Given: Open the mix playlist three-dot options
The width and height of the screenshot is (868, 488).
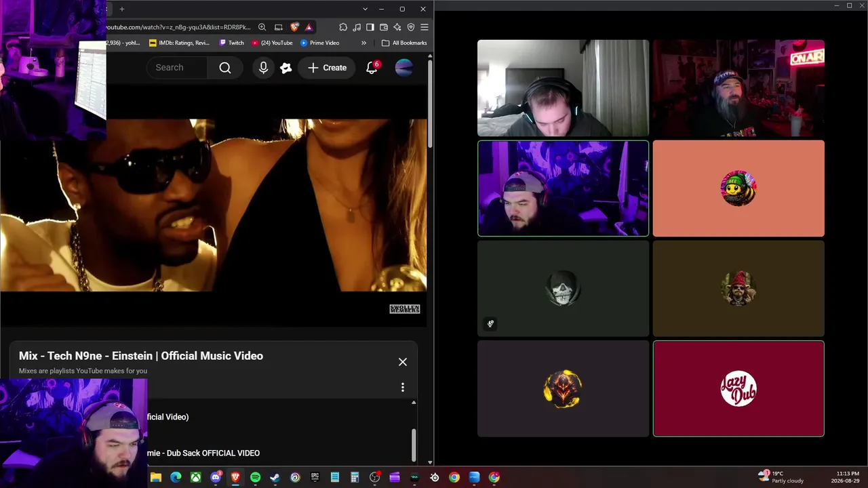Looking at the screenshot, I should pos(403,387).
